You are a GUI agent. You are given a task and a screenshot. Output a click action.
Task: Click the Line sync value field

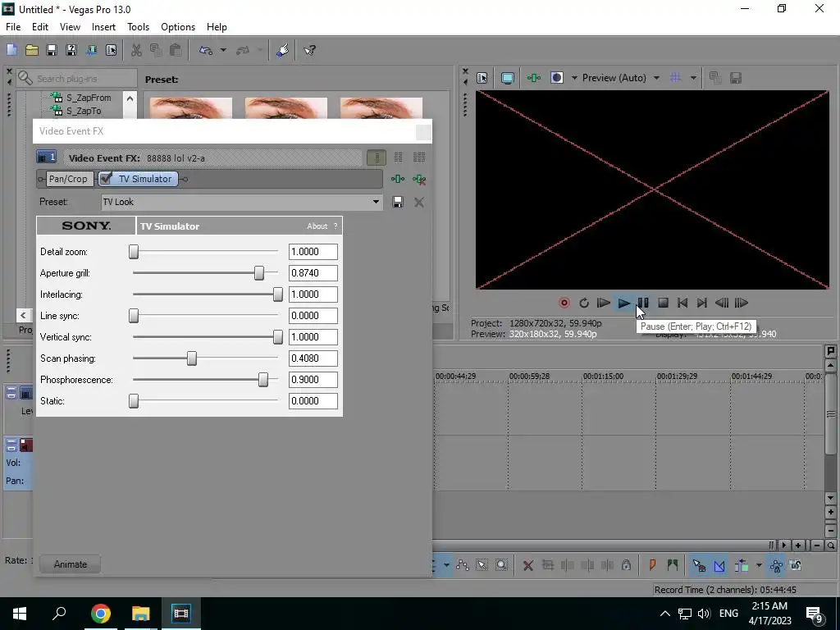pos(313,316)
